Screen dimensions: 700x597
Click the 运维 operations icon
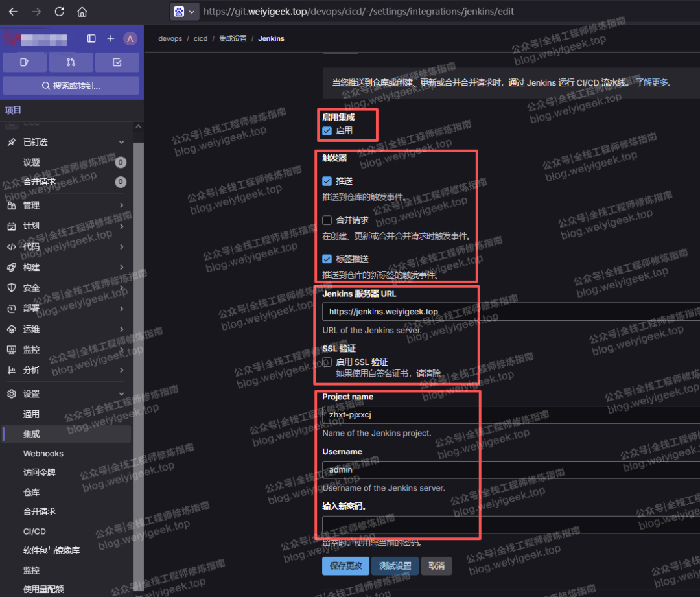point(12,329)
